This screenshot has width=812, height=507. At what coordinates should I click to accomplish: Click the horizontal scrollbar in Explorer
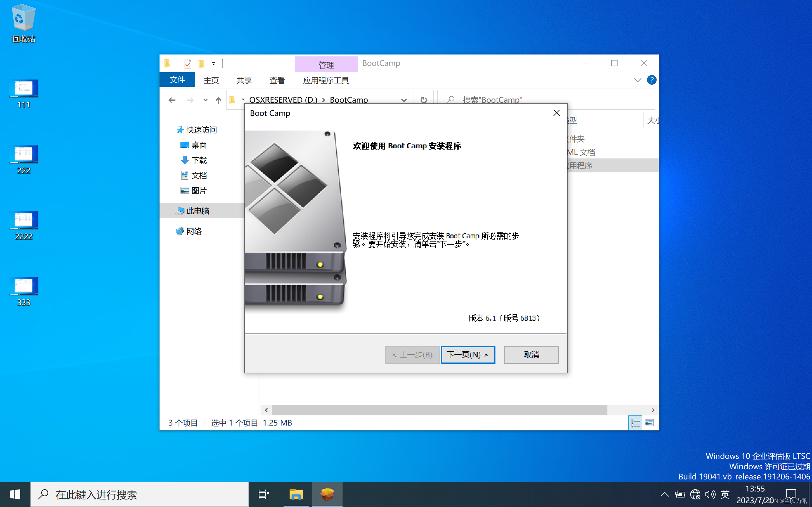click(439, 410)
